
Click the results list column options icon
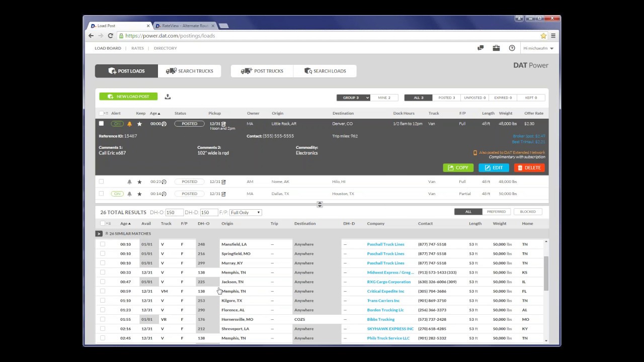coord(109,223)
